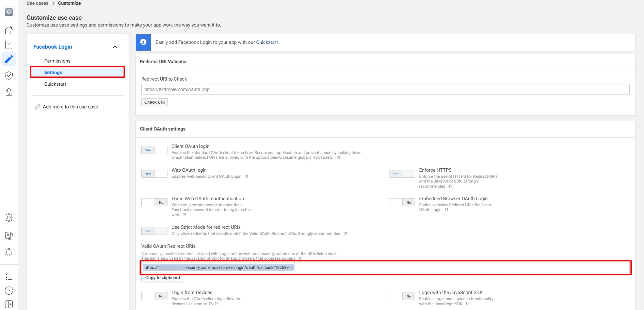Click Copy to clipboard for redirect URIs
This screenshot has width=644, height=310.
[x=162, y=278]
